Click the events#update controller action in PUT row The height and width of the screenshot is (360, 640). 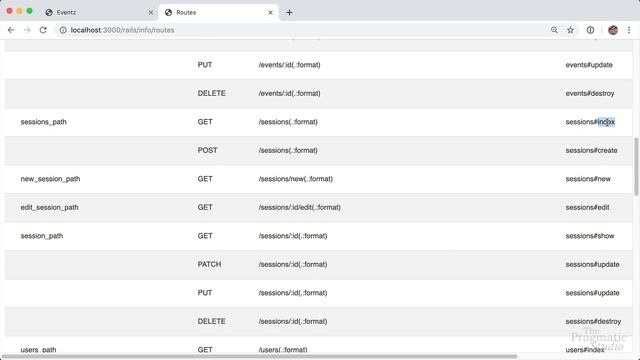click(x=589, y=65)
